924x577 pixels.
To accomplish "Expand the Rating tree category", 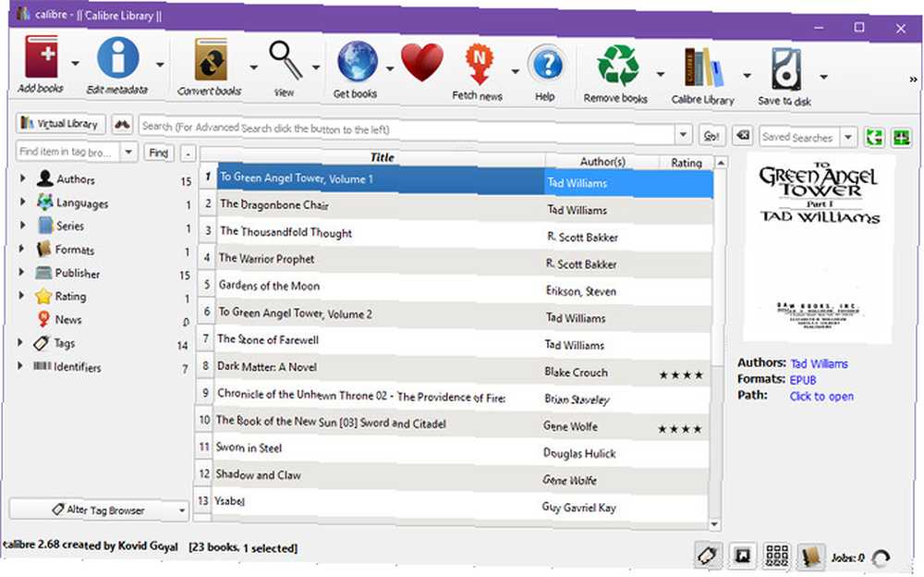I will pyautogui.click(x=21, y=295).
